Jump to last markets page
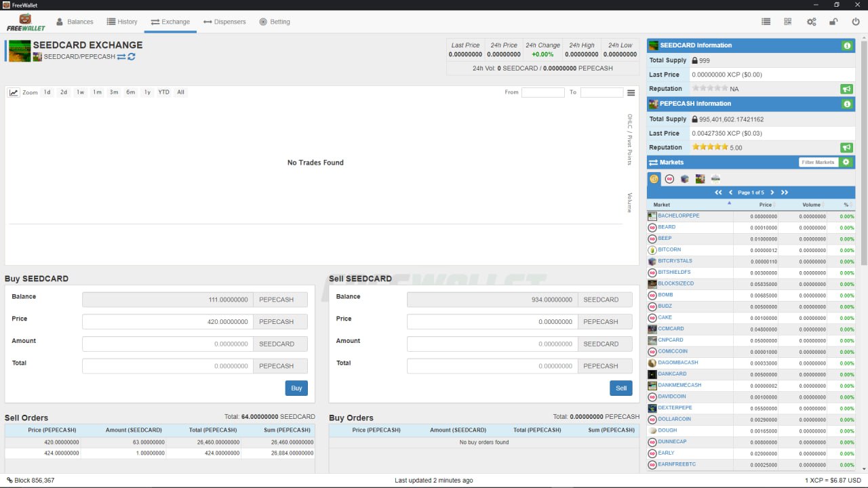Screen dimensions: 868x488 [785, 192]
